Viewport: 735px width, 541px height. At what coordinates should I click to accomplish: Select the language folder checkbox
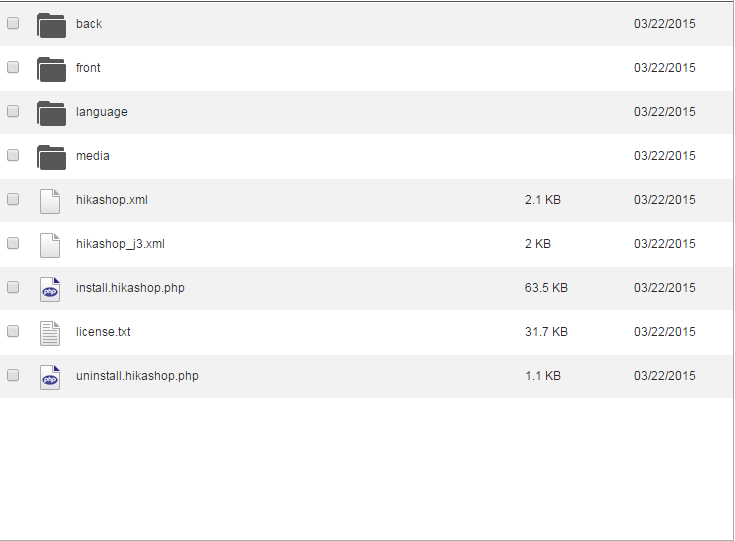(13, 111)
